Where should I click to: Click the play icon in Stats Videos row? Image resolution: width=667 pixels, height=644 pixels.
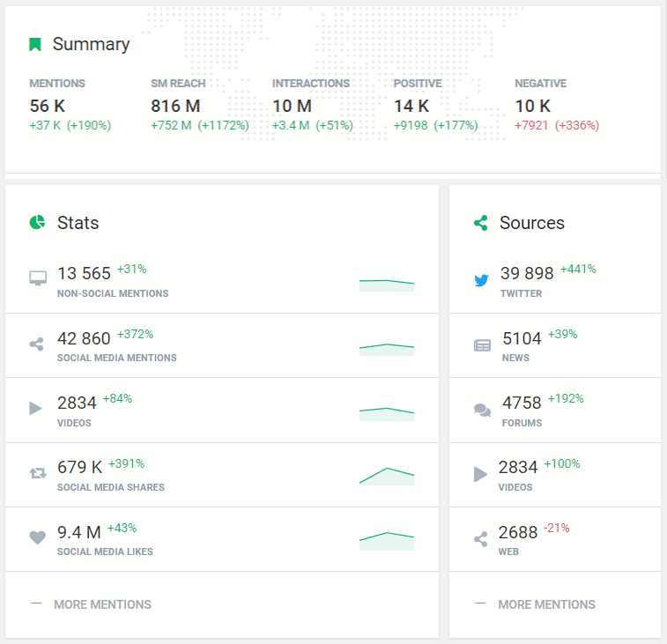click(36, 409)
